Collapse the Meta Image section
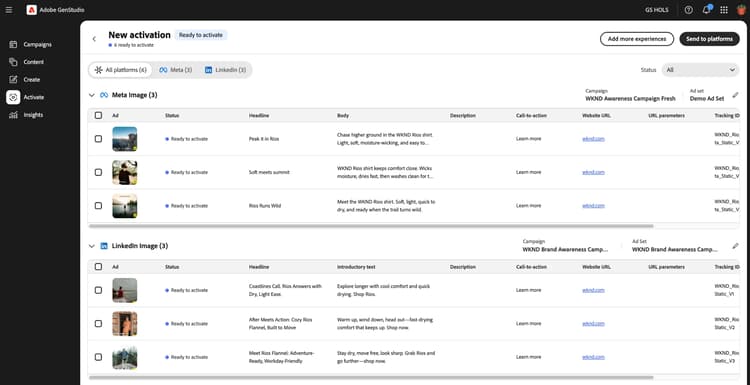750x385 pixels. 92,95
